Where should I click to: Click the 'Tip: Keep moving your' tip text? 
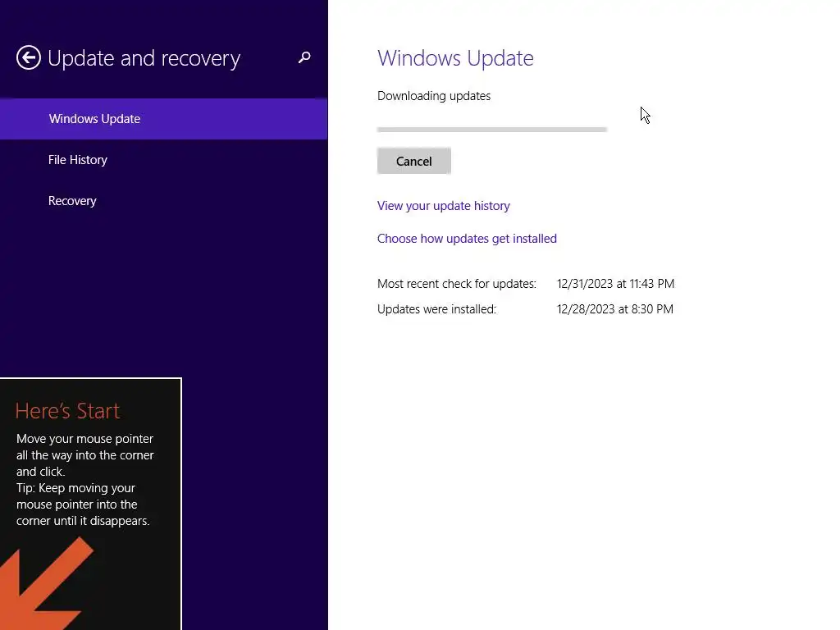[x=75, y=488]
